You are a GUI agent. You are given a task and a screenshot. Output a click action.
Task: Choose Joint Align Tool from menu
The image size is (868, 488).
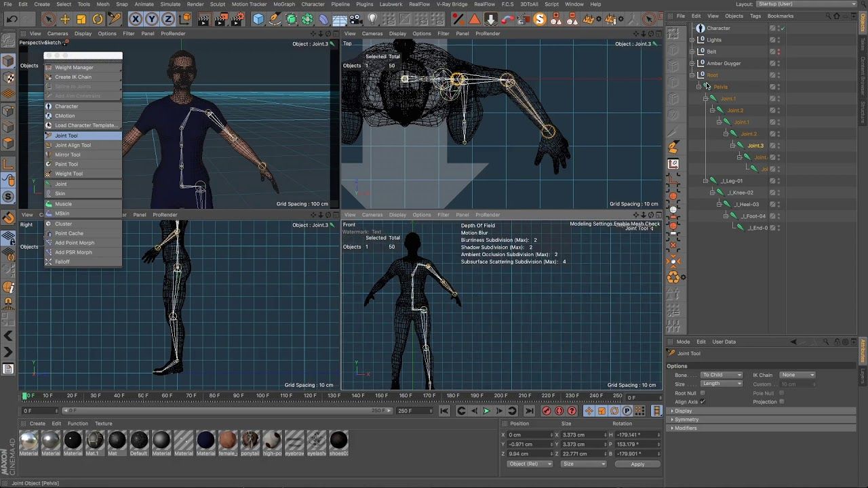point(73,145)
